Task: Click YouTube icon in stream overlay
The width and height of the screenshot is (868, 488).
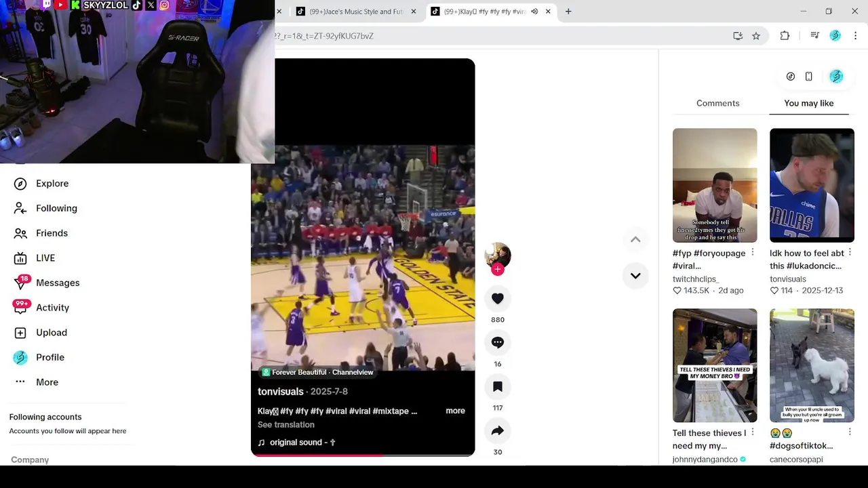Action: pyautogui.click(x=60, y=5)
